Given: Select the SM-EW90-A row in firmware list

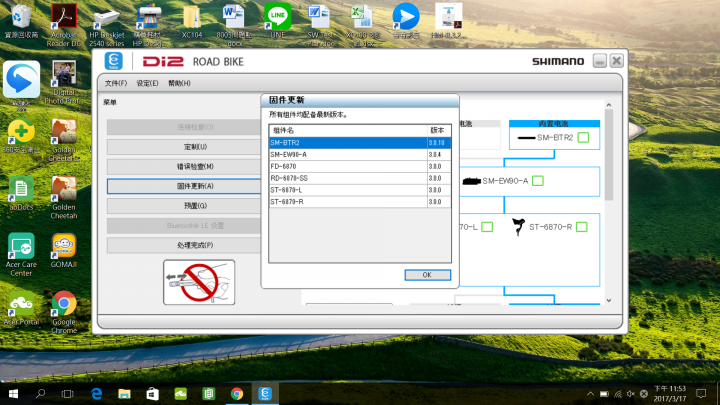Looking at the screenshot, I should click(360, 155).
